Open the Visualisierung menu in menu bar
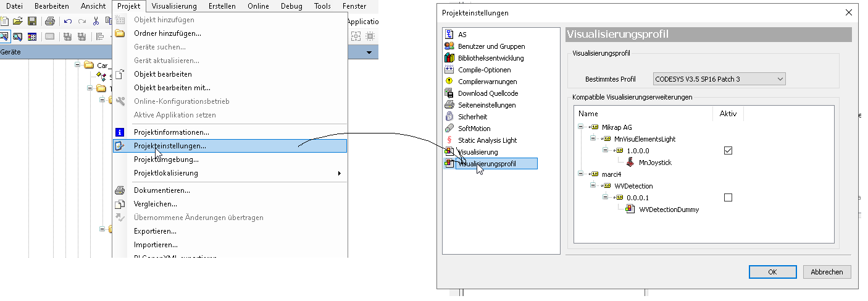 pos(173,6)
